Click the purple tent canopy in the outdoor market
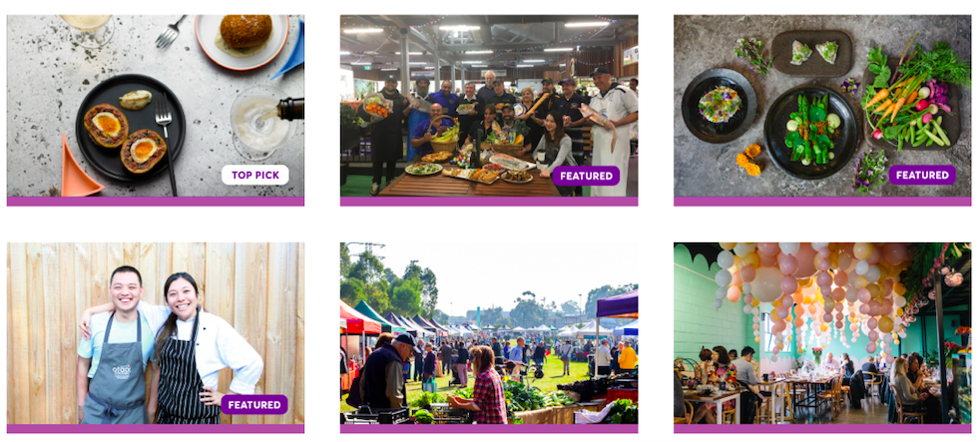Image resolution: width=980 pixels, height=442 pixels. (617, 305)
